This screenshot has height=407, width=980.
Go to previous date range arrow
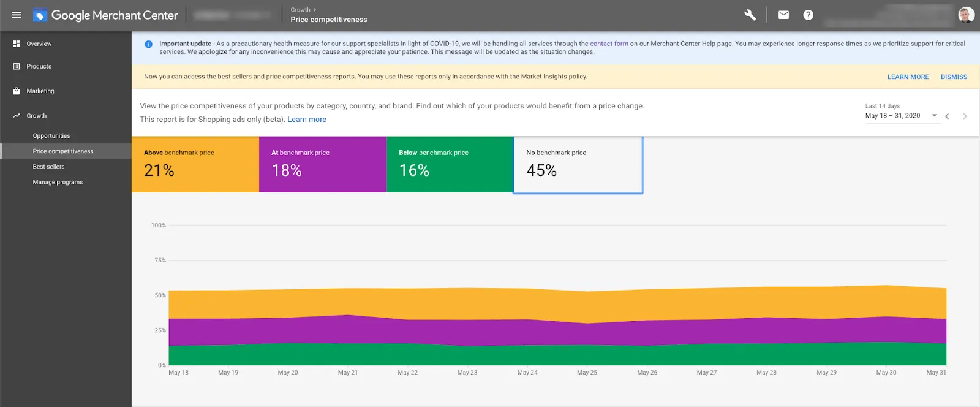click(x=947, y=116)
